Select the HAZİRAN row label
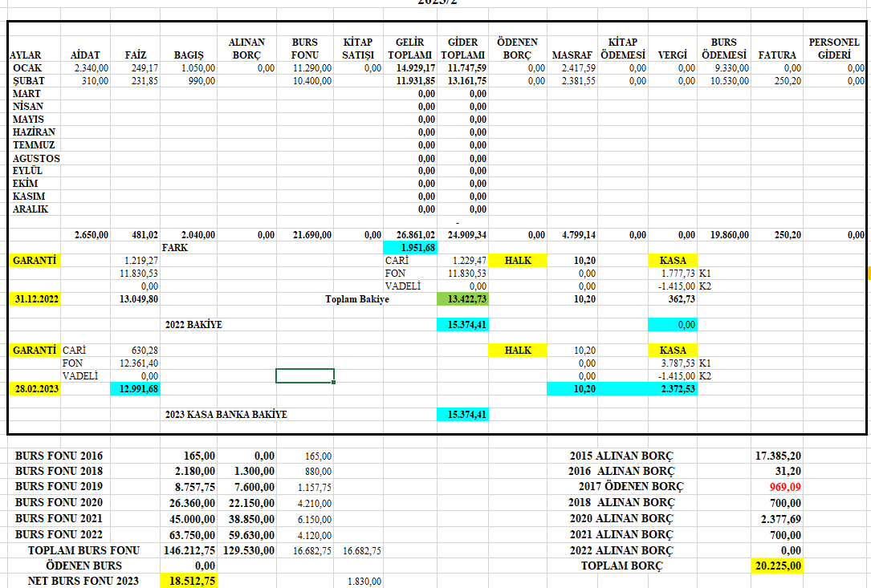The width and height of the screenshot is (871, 588). pos(34,132)
